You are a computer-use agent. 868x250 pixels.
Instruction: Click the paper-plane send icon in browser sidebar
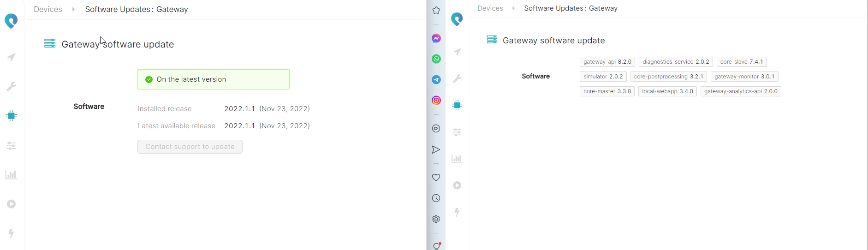point(436,149)
